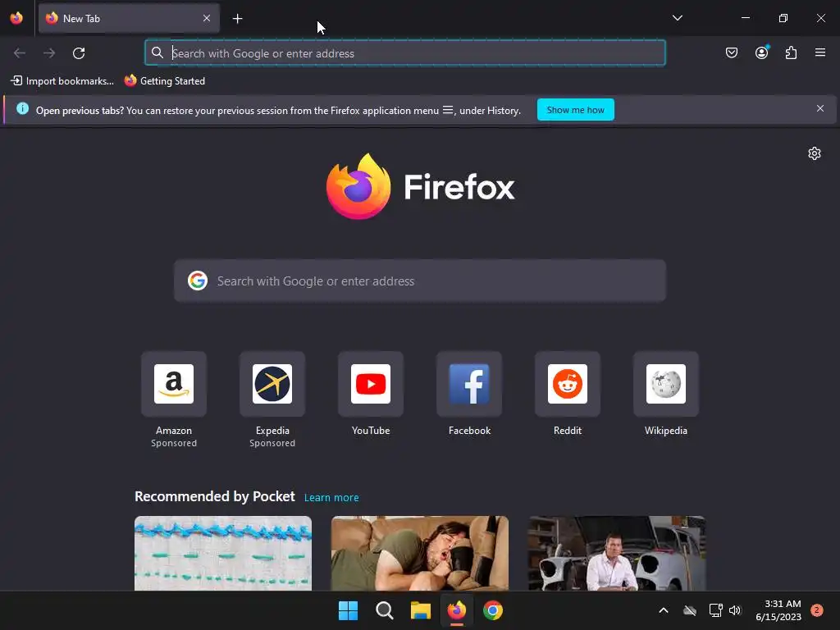The height and width of the screenshot is (630, 840).
Task: Open new tab personalize gear settings
Action: 814,153
